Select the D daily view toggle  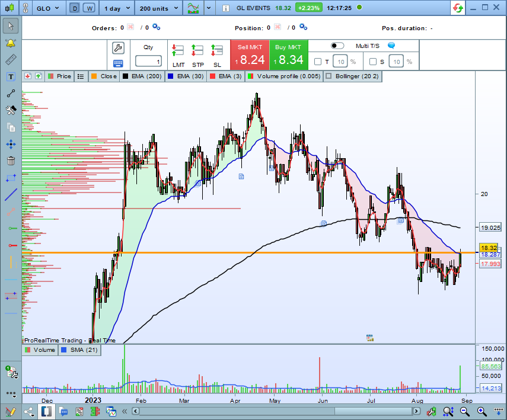tap(75, 8)
